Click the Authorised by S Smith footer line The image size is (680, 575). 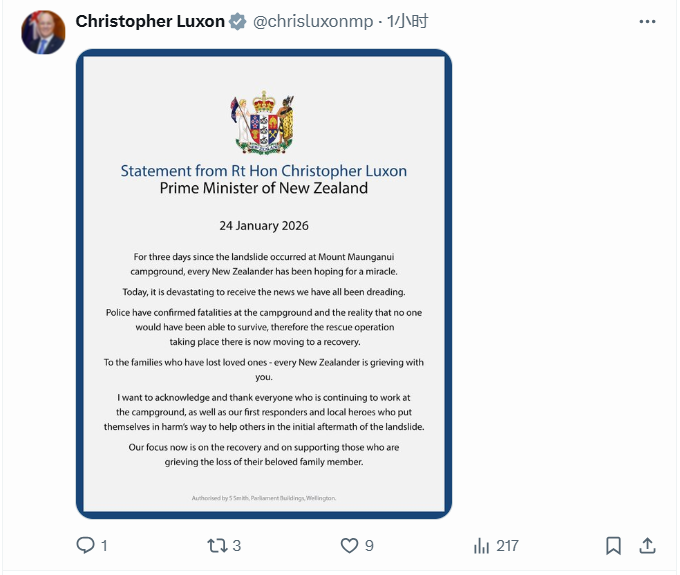264,497
